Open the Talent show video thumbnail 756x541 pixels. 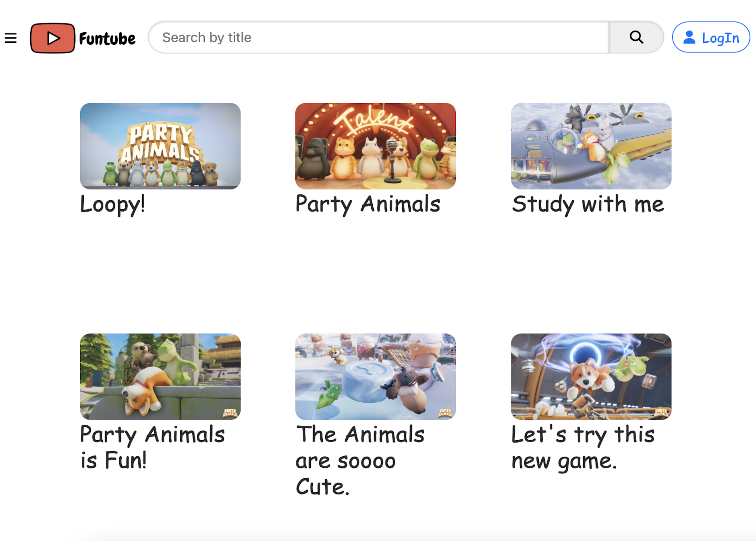tap(375, 146)
